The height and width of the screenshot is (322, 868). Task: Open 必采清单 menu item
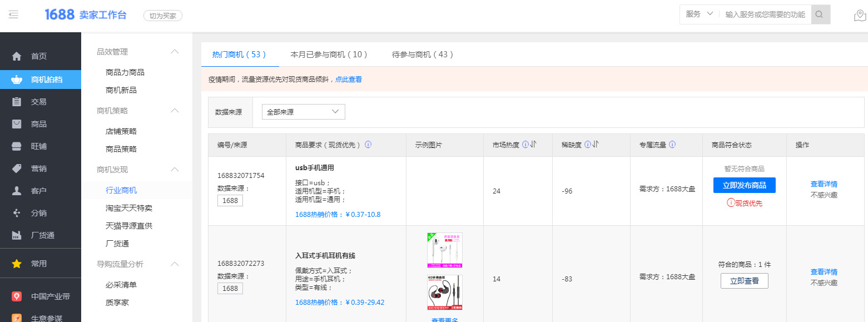tap(121, 285)
